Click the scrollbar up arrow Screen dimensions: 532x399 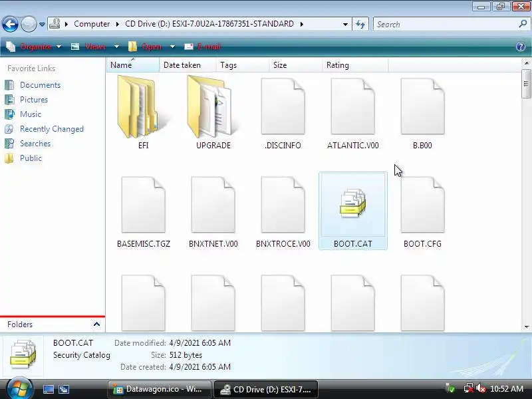(x=526, y=63)
